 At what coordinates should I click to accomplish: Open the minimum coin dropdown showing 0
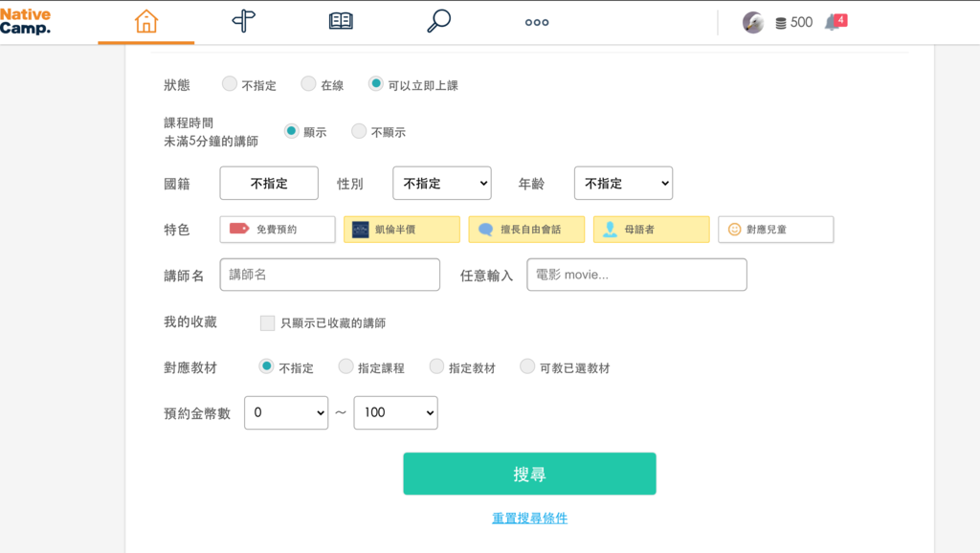point(286,412)
